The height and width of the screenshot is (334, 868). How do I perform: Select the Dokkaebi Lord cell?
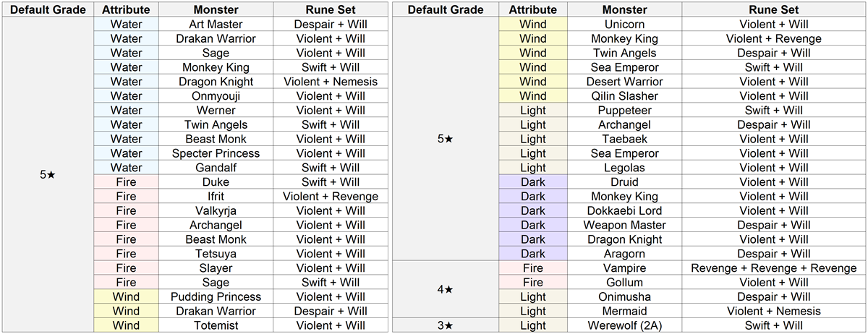click(624, 210)
